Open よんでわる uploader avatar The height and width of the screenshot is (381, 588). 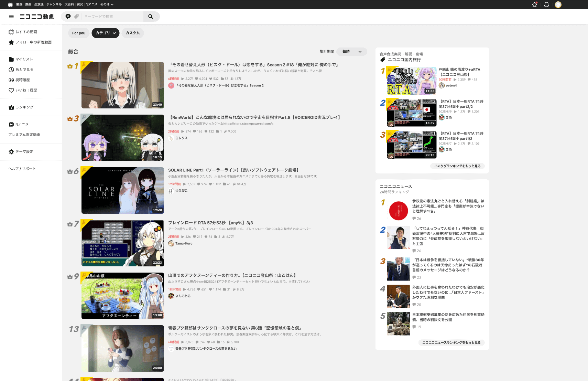pos(171,296)
